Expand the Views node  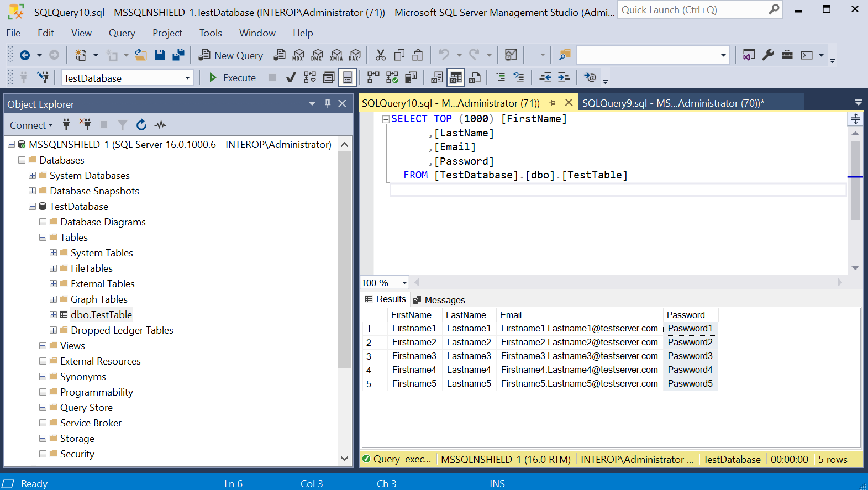coord(43,346)
